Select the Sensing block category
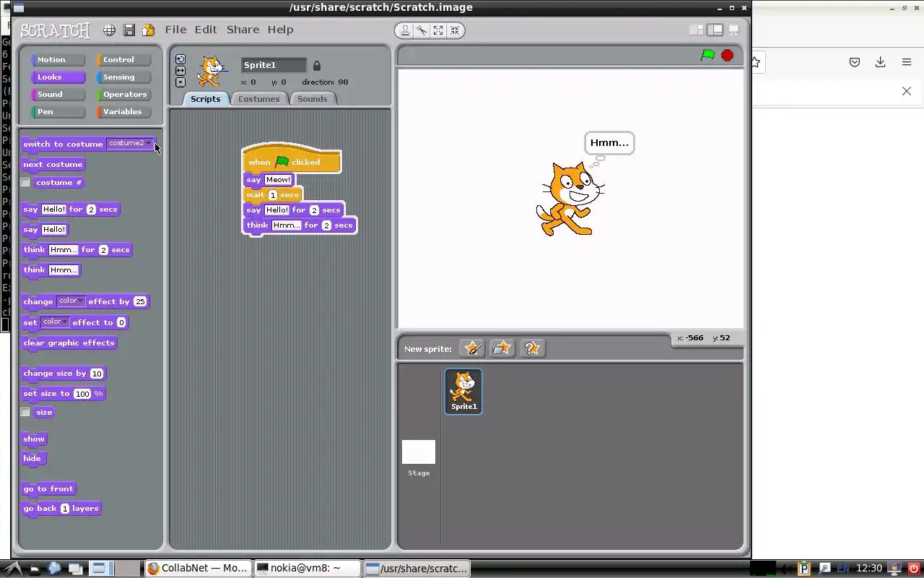This screenshot has height=578, width=924. (x=124, y=77)
